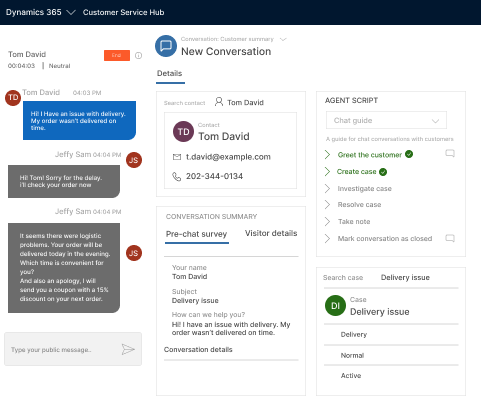
Task: Click message icon on Mark conversation as closed row
Action: click(450, 238)
